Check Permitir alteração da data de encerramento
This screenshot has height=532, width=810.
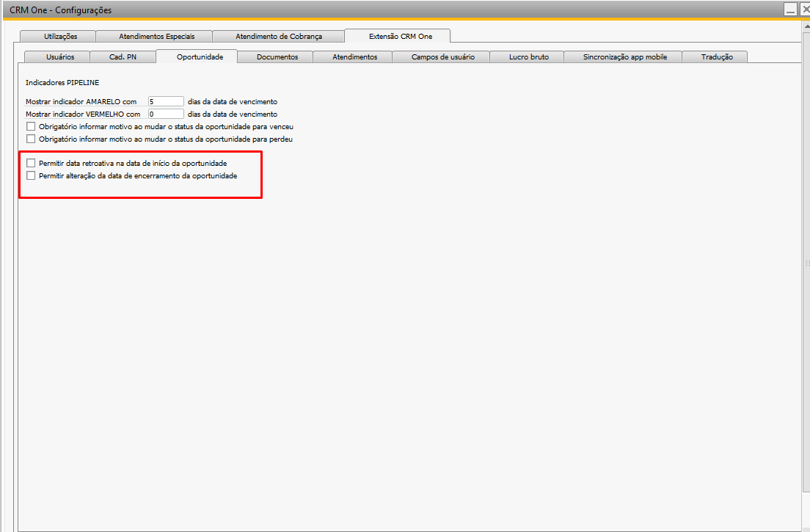coord(31,175)
